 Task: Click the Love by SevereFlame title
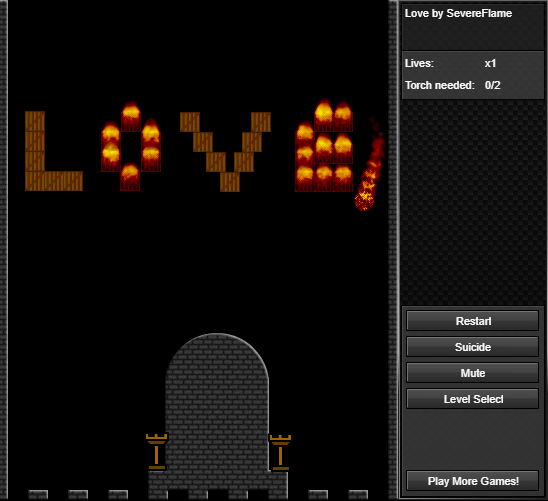(x=458, y=13)
